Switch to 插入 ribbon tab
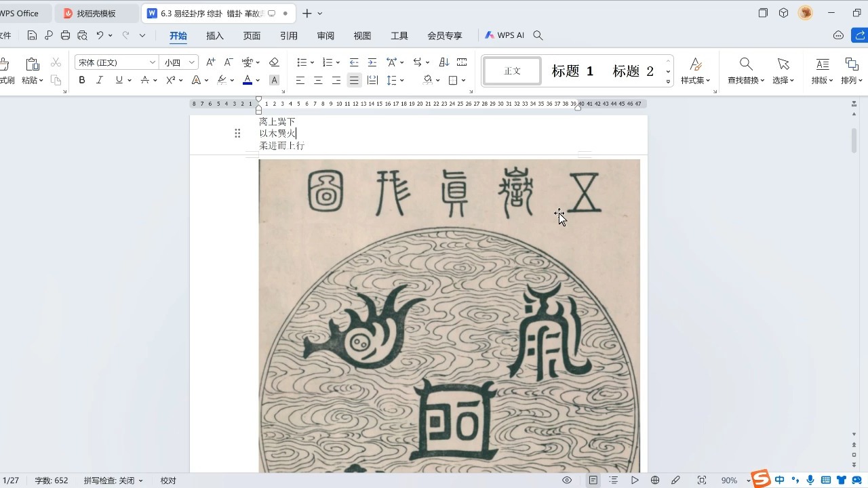Screen dimensions: 868x488 pyautogui.click(x=215, y=35)
